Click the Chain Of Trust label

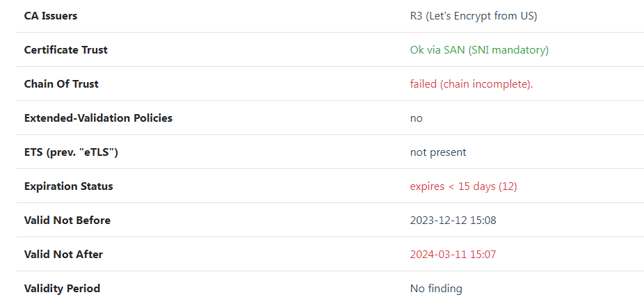(x=61, y=83)
